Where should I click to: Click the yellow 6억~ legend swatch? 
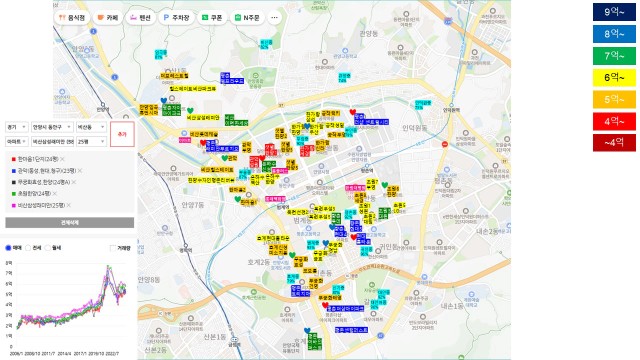[x=614, y=78]
